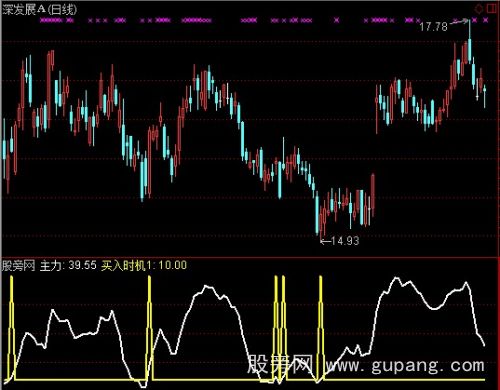Image resolution: width=500 pixels, height=390 pixels.
Task: Click the 股旁网 indicator name label
Action: pyautogui.click(x=18, y=266)
